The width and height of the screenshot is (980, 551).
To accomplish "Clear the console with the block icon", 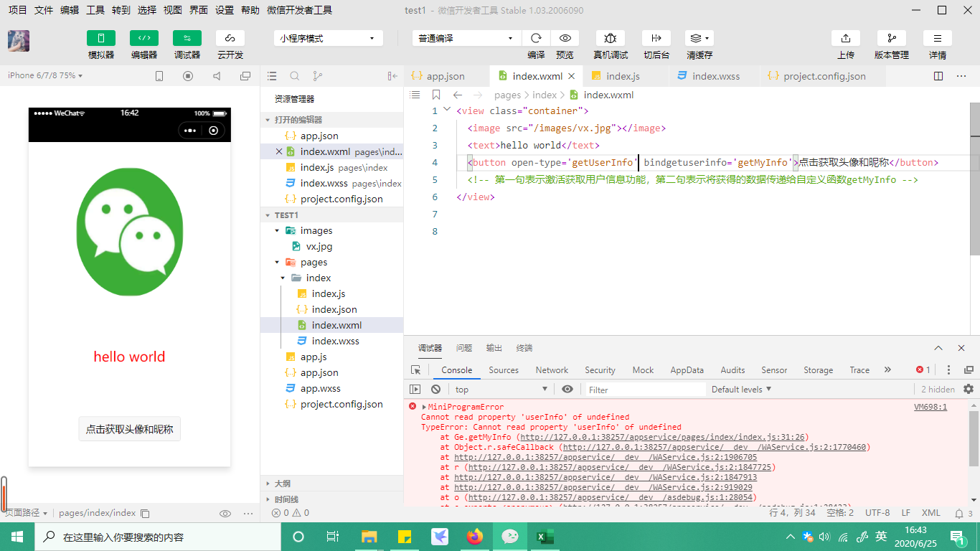I will (435, 389).
